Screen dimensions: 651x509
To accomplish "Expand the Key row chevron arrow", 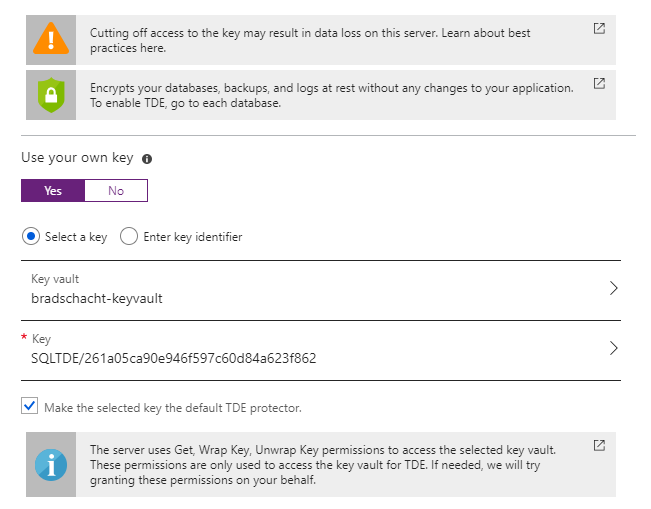I will pyautogui.click(x=613, y=348).
